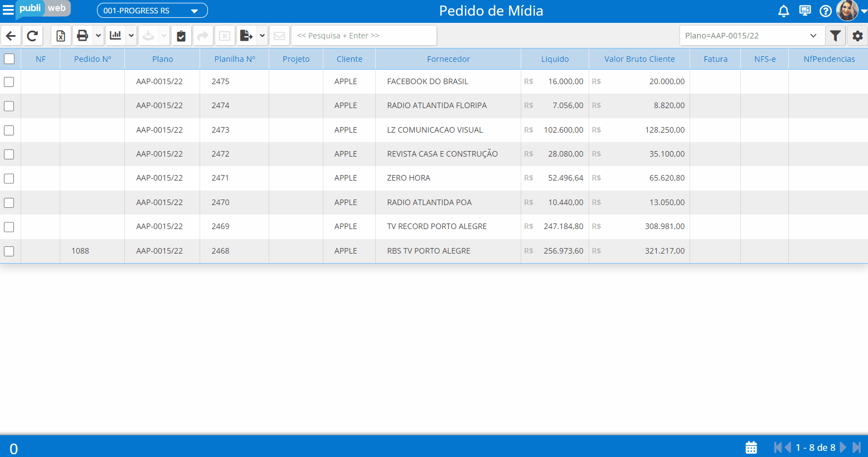Check the FACEBOOK DO BRASIL row
The width and height of the screenshot is (868, 457).
[9, 82]
